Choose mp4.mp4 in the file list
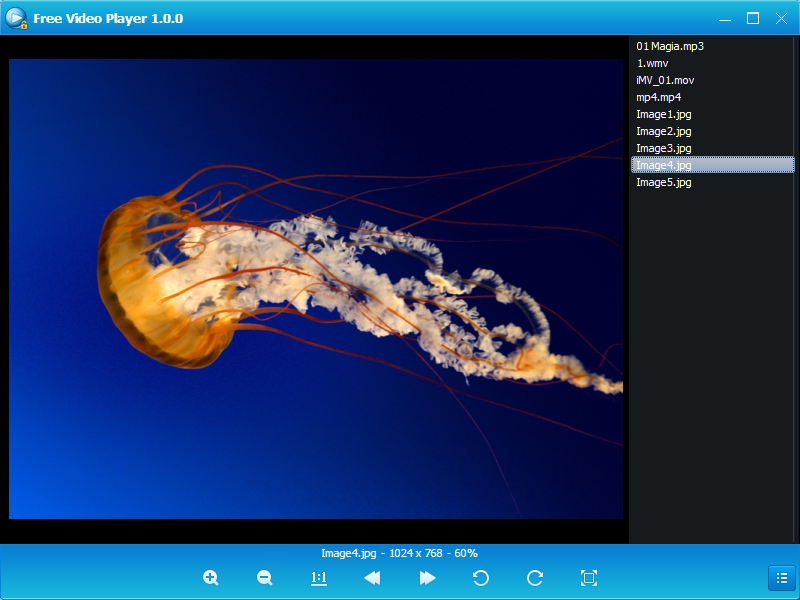Image resolution: width=800 pixels, height=600 pixels. [x=658, y=97]
